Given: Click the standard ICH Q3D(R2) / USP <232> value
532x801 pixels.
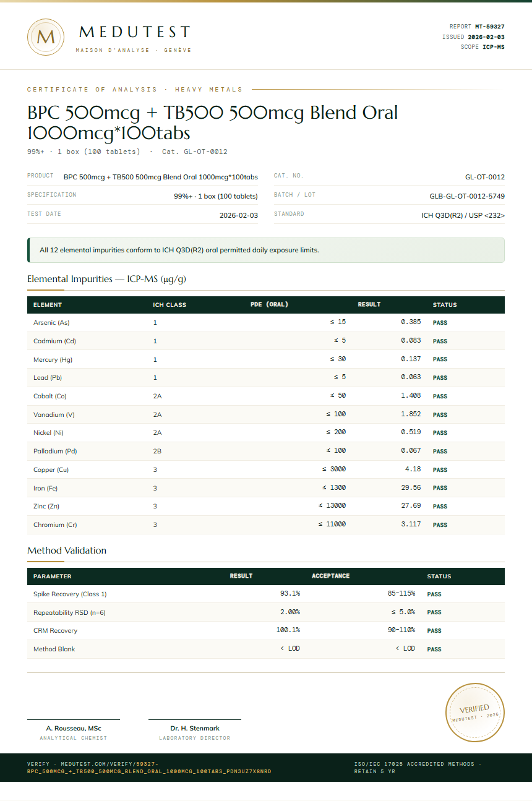Looking at the screenshot, I should click(463, 215).
